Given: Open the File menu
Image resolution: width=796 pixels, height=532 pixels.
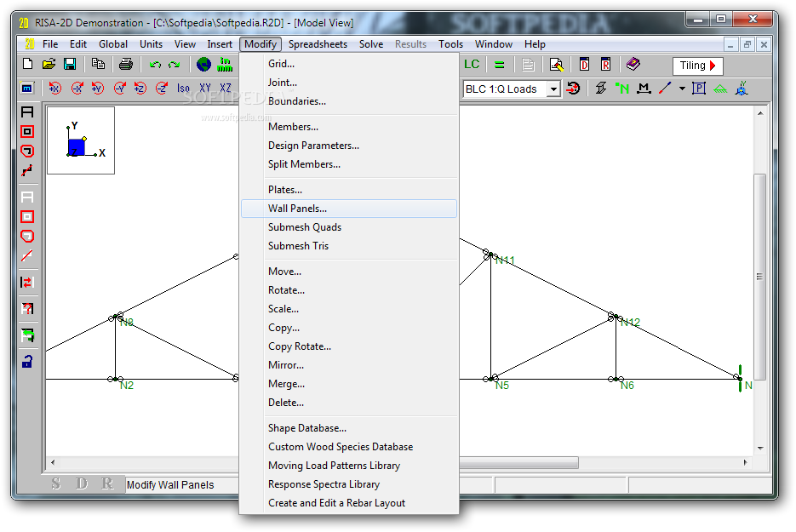Looking at the screenshot, I should pyautogui.click(x=49, y=44).
